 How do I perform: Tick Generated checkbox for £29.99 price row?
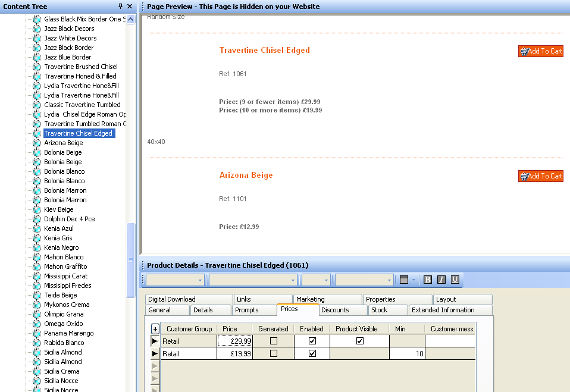point(274,341)
